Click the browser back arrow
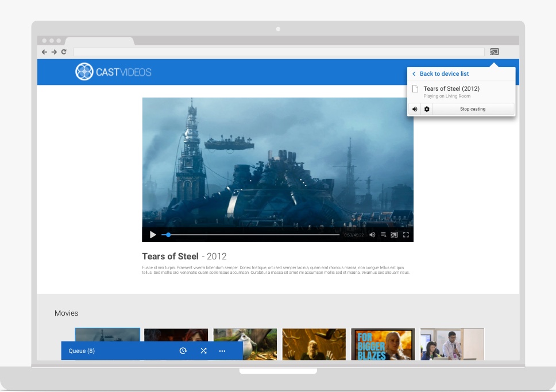 click(x=44, y=52)
